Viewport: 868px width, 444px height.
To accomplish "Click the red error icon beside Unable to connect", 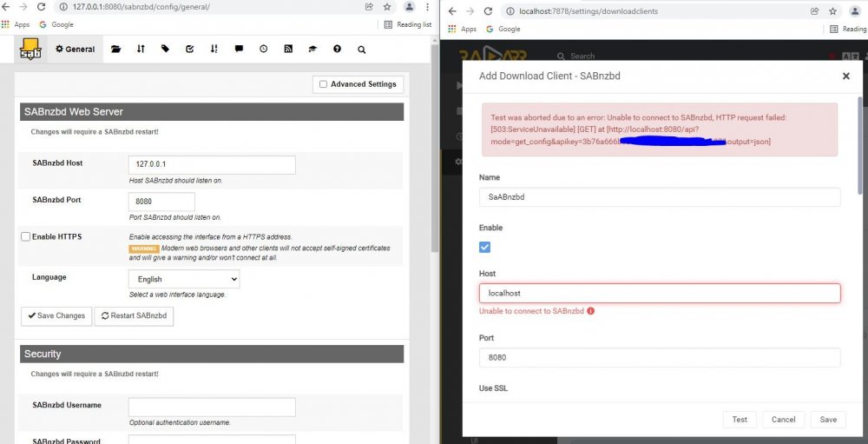I will (x=590, y=311).
